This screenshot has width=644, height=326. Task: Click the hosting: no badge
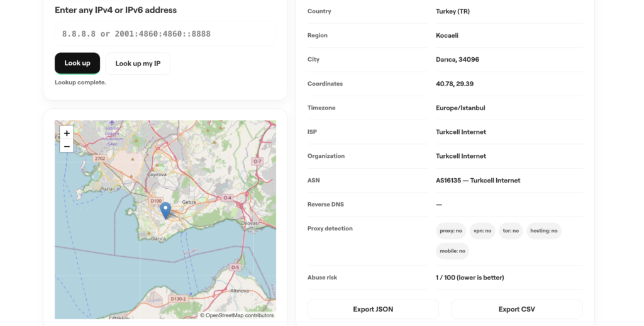pyautogui.click(x=544, y=230)
